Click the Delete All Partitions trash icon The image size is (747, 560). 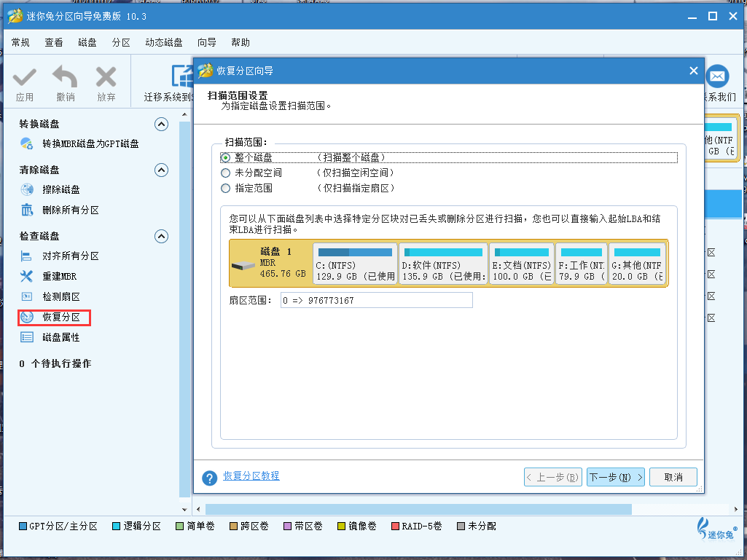coord(27,210)
